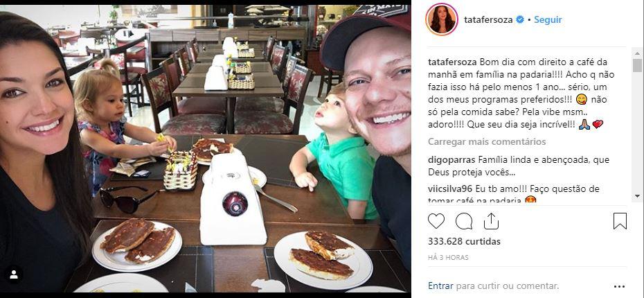Image resolution: width=644 pixels, height=298 pixels.
Task: Open the HÁ 3 HORAS timestamp
Action: [448, 258]
